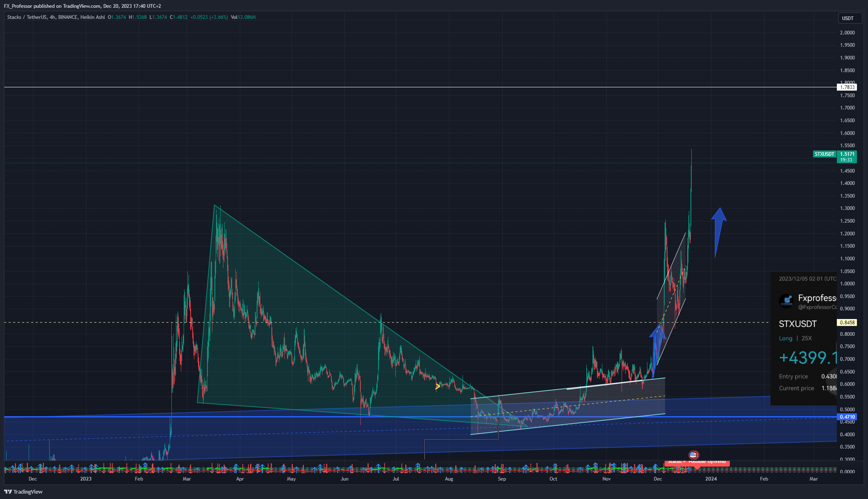
Task: Click the US flag event icon on chart
Action: pos(693,455)
